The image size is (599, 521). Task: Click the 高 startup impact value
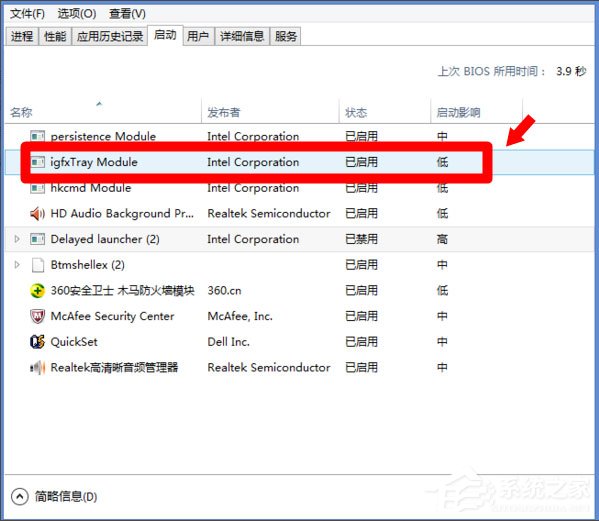point(442,239)
